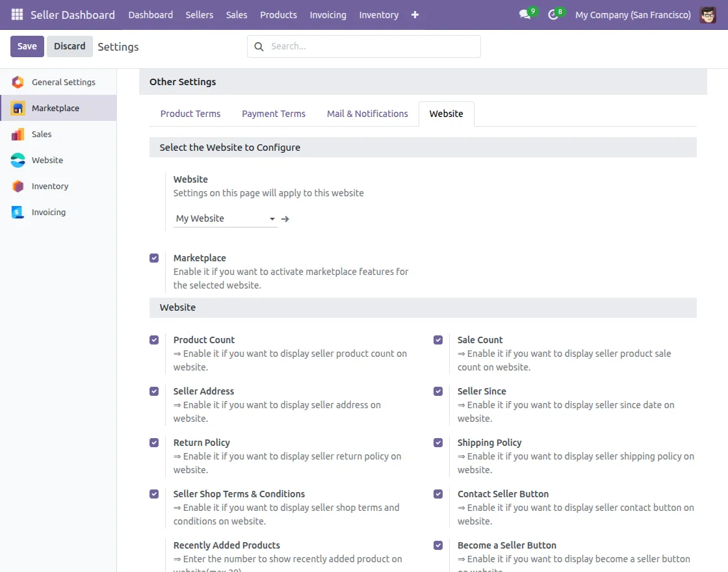Click the Save button

tap(27, 46)
